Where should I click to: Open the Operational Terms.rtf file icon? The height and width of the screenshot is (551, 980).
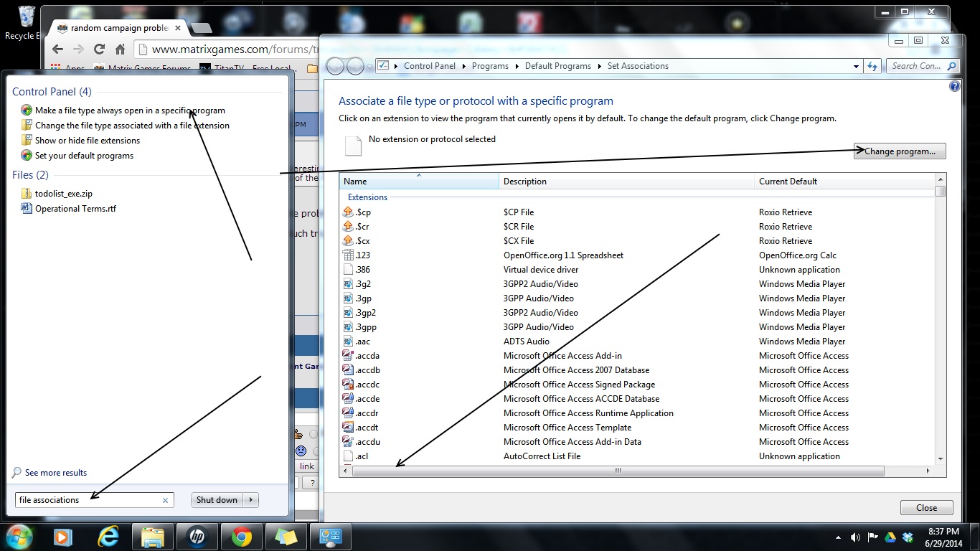point(27,209)
